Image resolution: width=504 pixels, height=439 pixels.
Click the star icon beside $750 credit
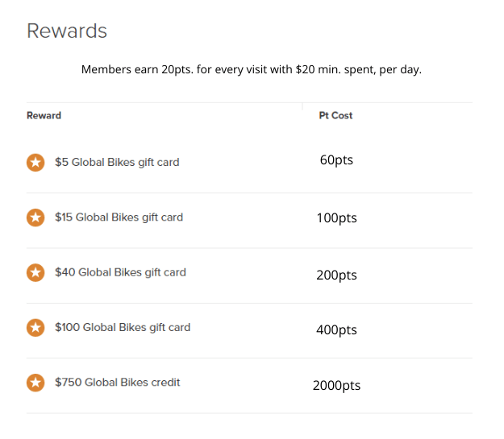coord(35,383)
